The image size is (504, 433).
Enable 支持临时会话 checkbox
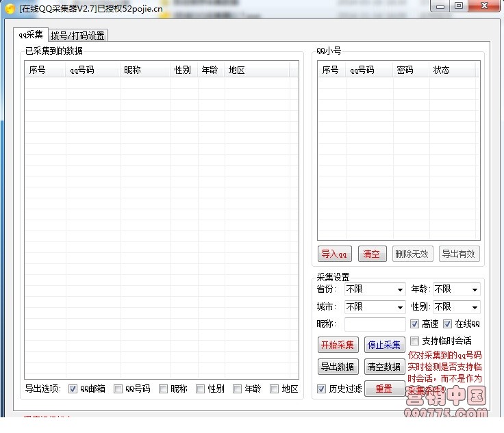(415, 341)
